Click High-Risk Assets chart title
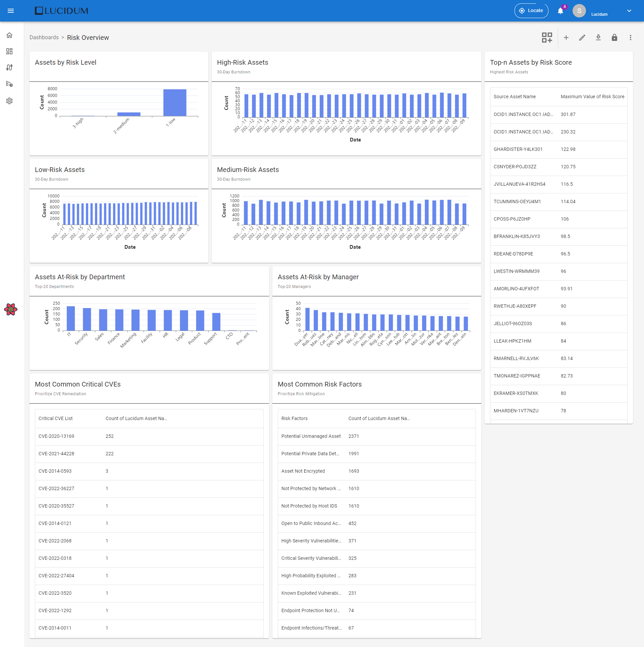Image resolution: width=644 pixels, height=647 pixels. (x=243, y=62)
